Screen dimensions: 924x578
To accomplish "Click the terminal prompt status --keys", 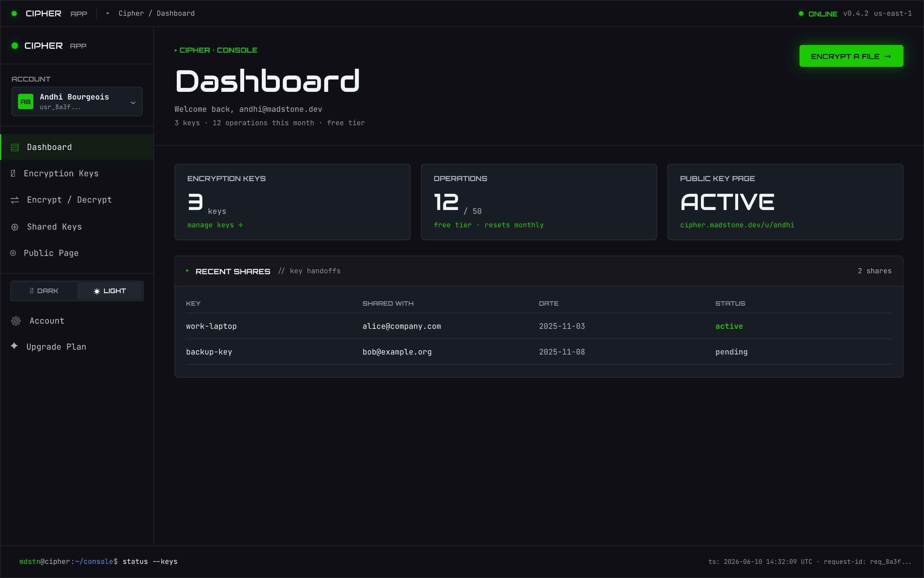I will 150,562.
